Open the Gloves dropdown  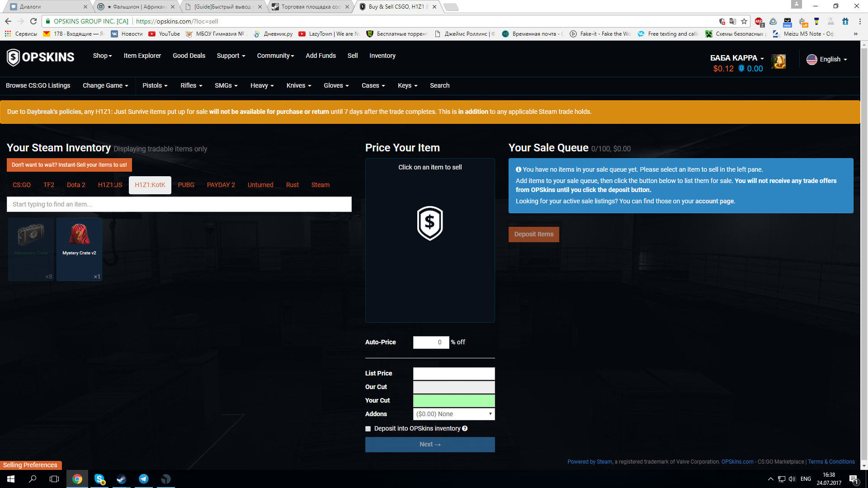tap(336, 85)
